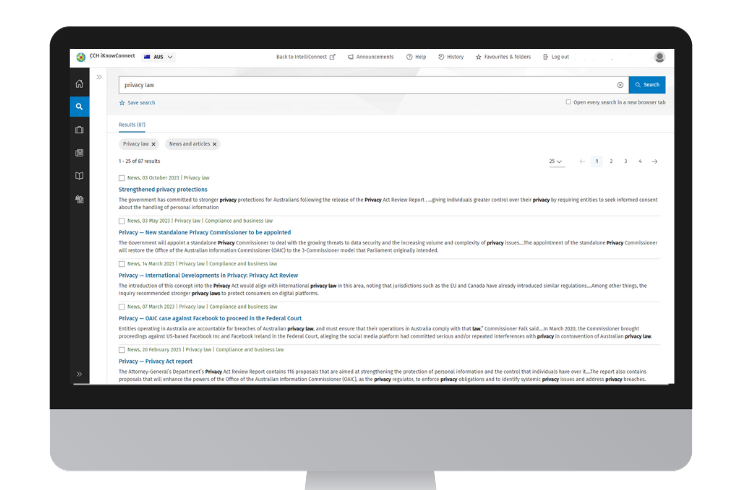Open the History menu item
The image size is (735, 490).
(x=450, y=57)
